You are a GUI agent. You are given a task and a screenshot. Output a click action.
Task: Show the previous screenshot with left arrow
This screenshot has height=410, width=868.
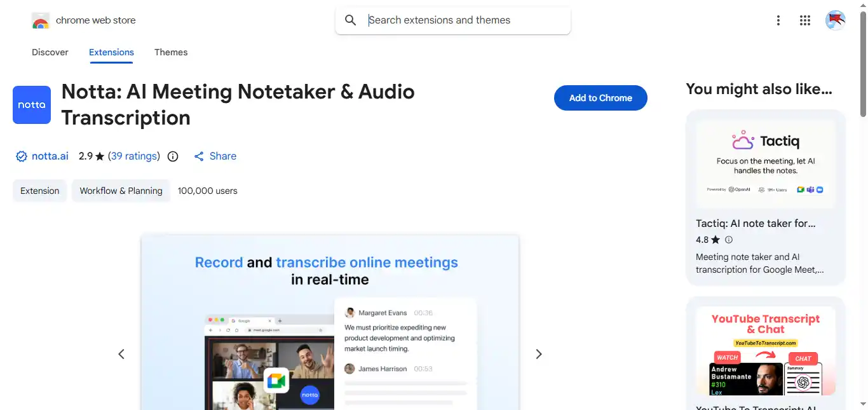tap(121, 354)
